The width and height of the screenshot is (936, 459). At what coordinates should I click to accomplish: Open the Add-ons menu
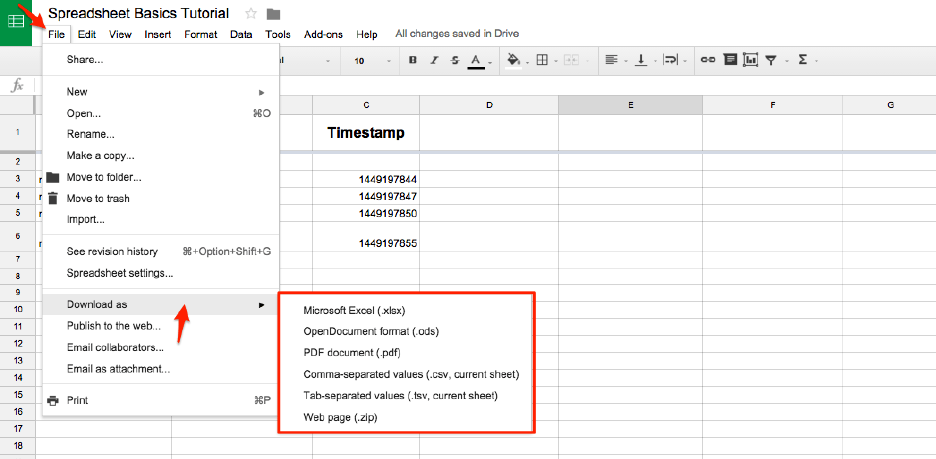pyautogui.click(x=323, y=35)
